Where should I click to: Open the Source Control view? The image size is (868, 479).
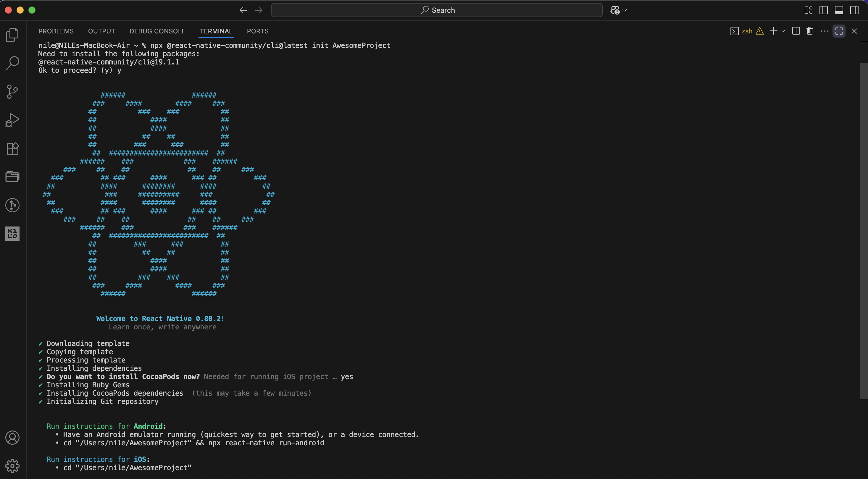(12, 91)
